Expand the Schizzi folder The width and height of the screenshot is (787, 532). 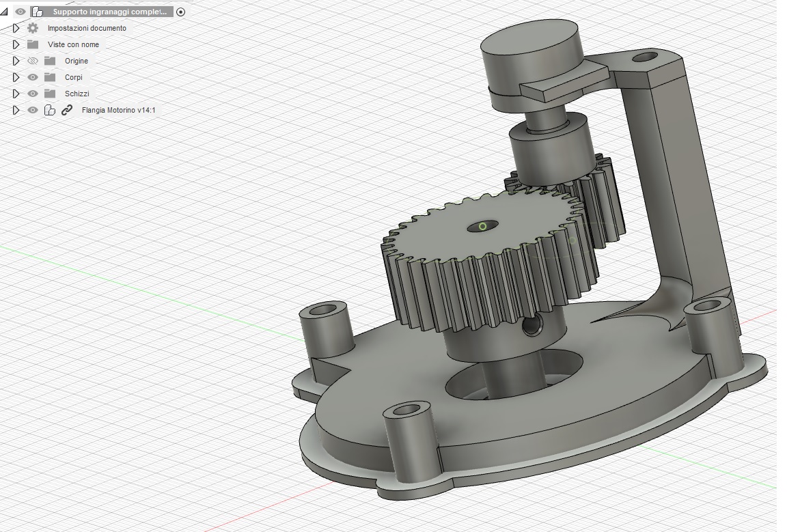coord(16,94)
